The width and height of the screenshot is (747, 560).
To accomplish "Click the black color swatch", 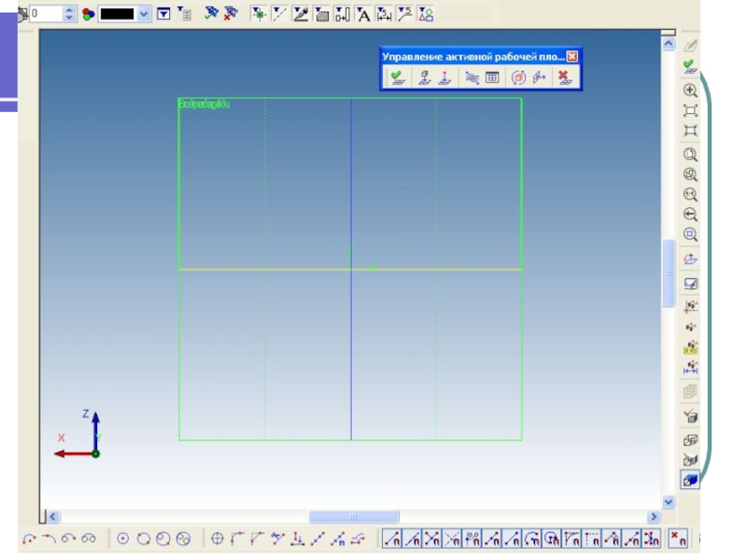I will click(x=117, y=14).
